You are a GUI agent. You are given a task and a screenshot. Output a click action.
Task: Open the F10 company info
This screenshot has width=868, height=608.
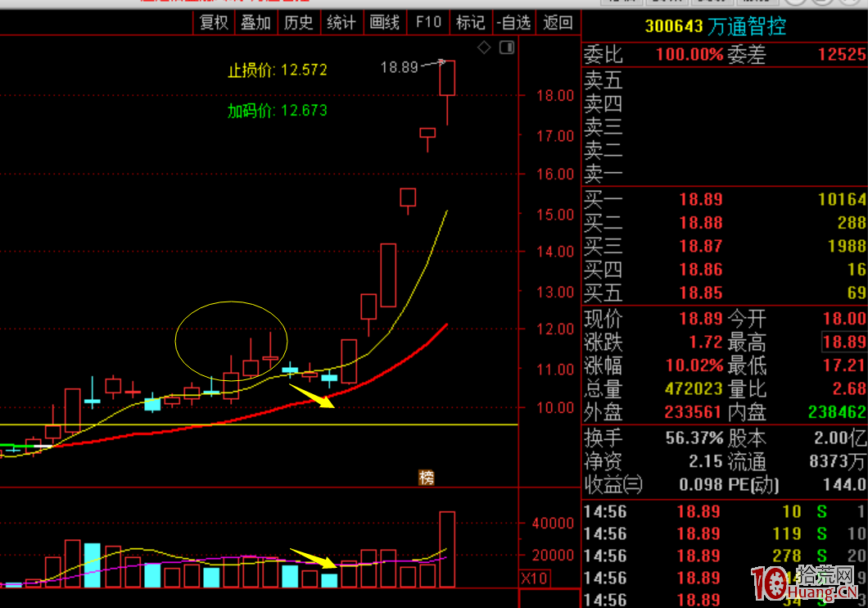coord(428,23)
